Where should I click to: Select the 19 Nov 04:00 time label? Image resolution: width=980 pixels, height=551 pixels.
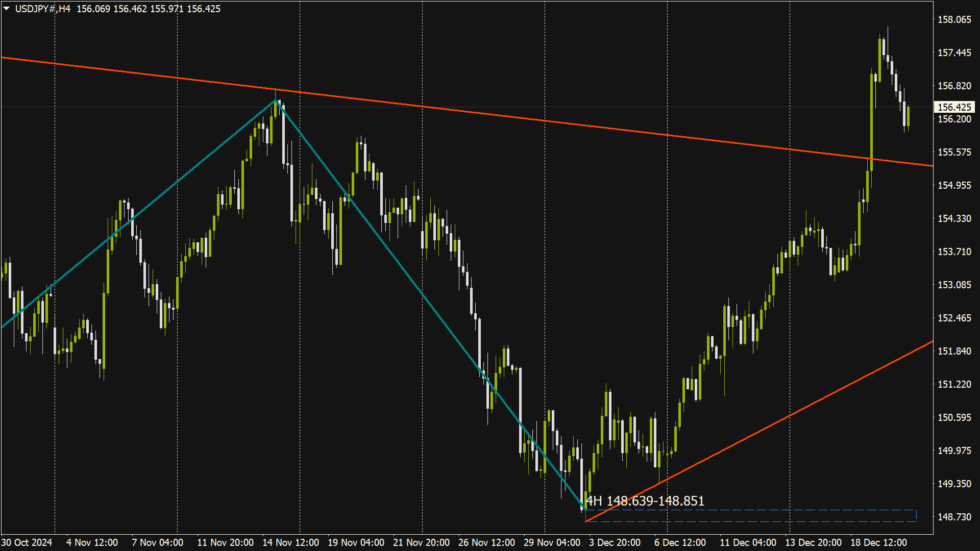(356, 542)
